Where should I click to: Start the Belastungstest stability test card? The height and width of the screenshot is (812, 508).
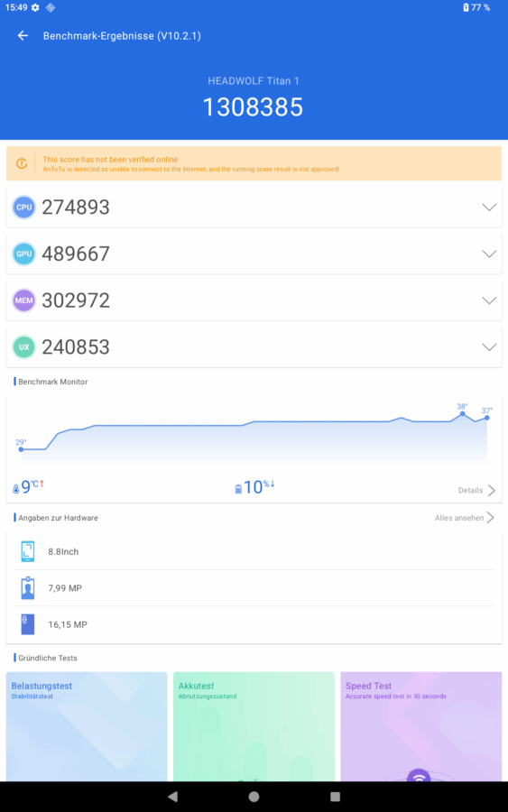(87, 726)
